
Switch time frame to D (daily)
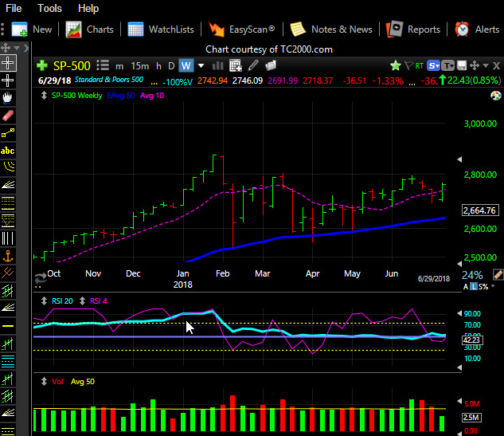[171, 66]
